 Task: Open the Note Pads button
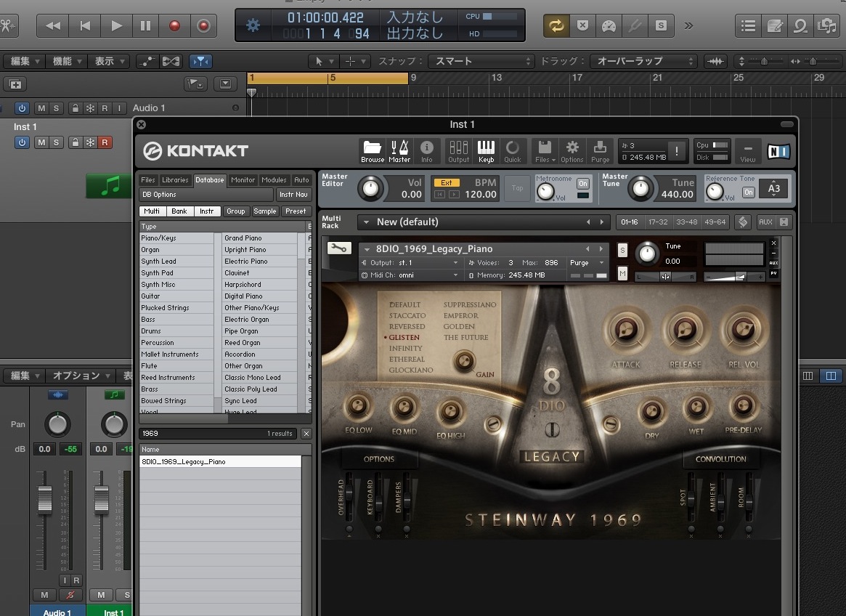775,26
